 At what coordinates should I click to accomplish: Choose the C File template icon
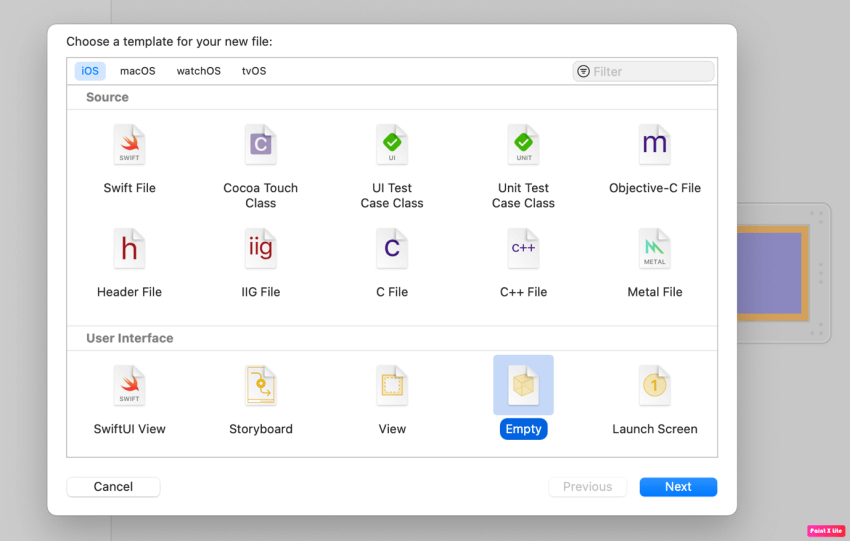click(x=392, y=248)
